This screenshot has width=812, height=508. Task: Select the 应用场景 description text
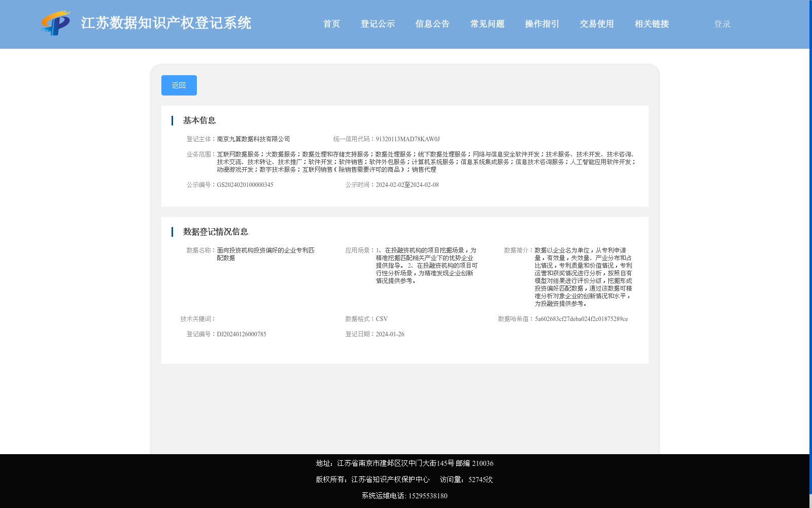tap(427, 266)
